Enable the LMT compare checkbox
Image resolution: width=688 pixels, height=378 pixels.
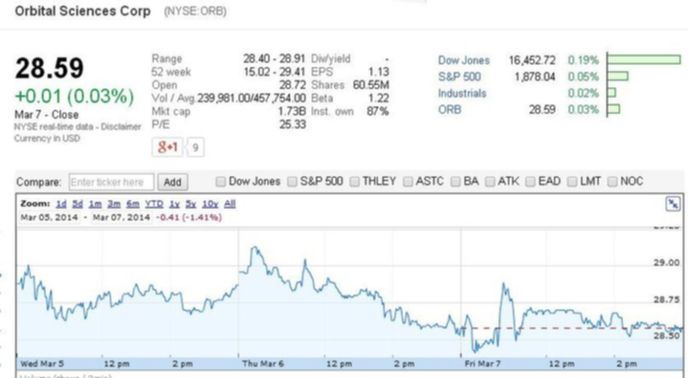pos(572,181)
